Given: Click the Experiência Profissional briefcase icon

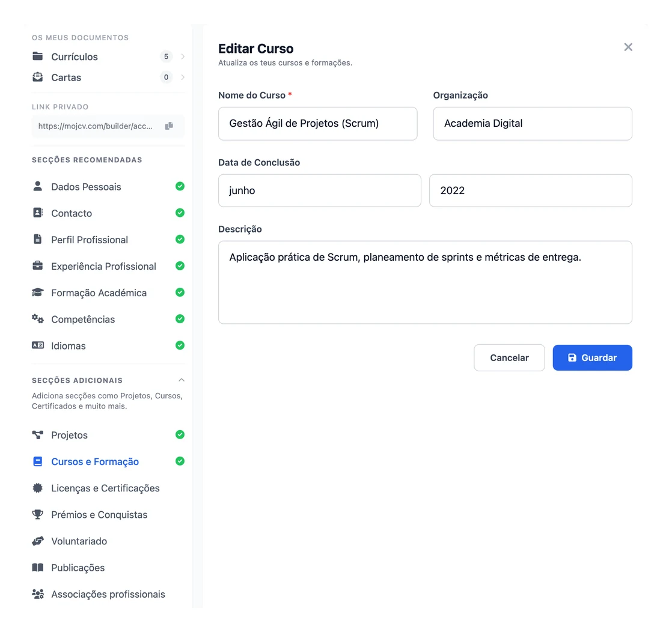Looking at the screenshot, I should tap(38, 266).
